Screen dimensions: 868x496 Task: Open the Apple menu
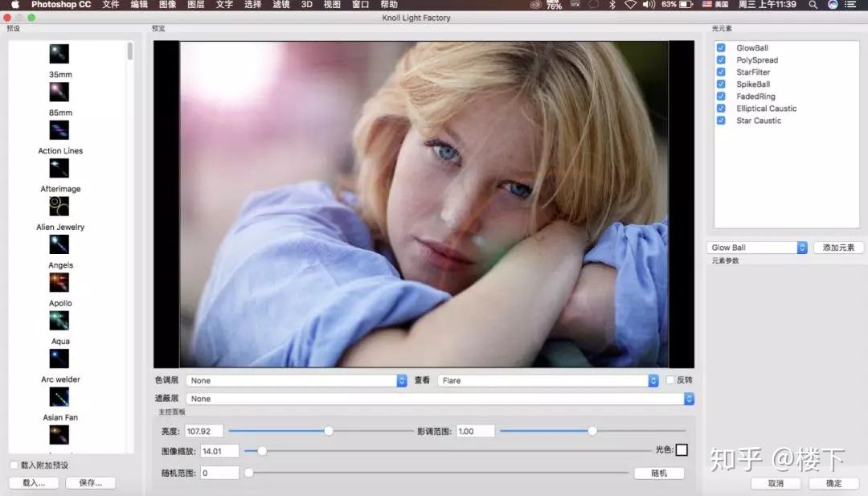pyautogui.click(x=15, y=5)
